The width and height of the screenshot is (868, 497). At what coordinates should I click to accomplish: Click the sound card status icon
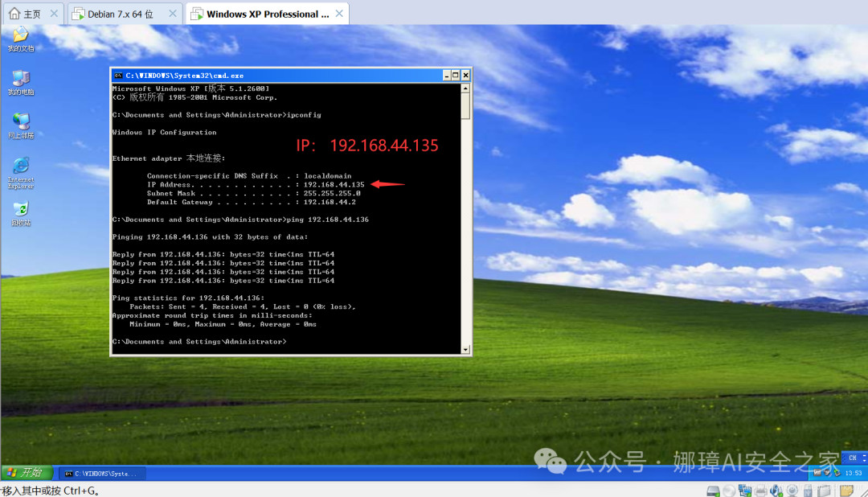776,491
